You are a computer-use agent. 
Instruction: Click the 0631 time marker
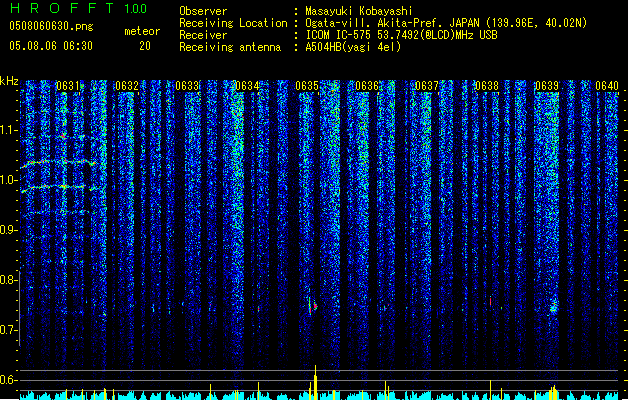click(68, 86)
